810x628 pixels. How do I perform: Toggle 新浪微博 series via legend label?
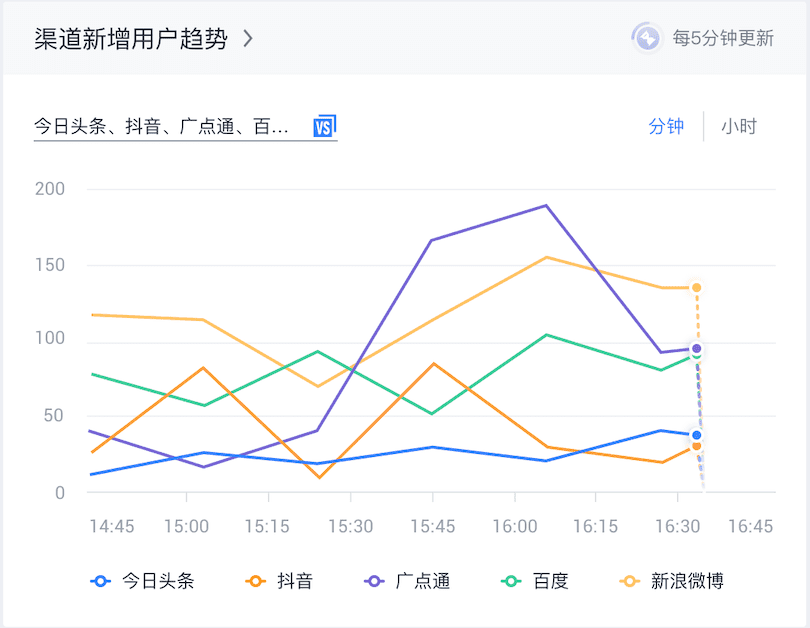[x=687, y=581]
